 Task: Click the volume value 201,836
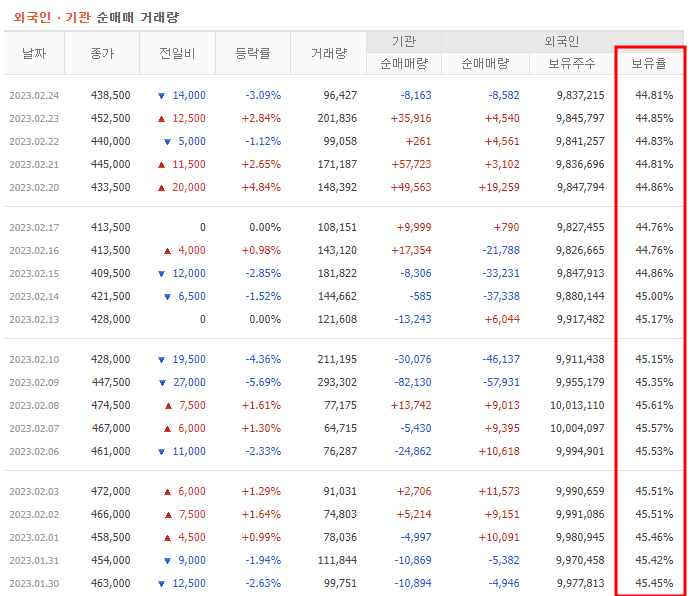coord(337,118)
